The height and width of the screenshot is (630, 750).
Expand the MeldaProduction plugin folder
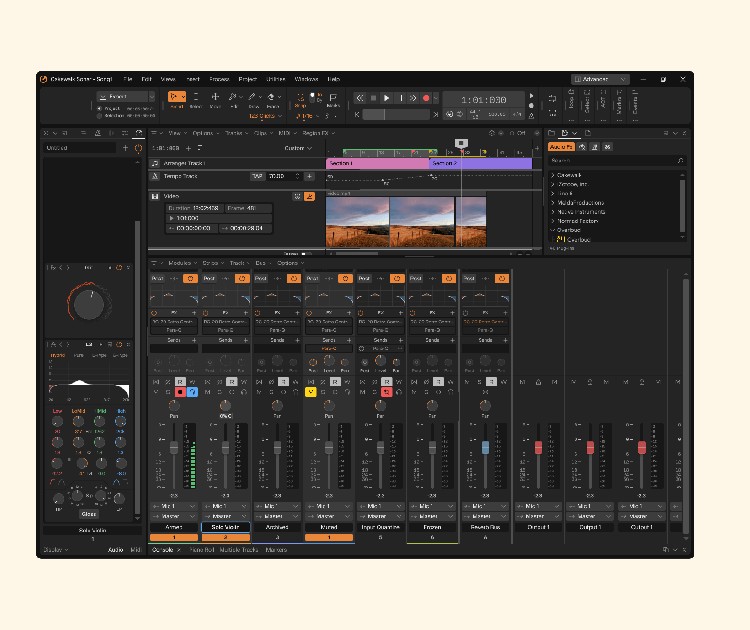(x=553, y=203)
